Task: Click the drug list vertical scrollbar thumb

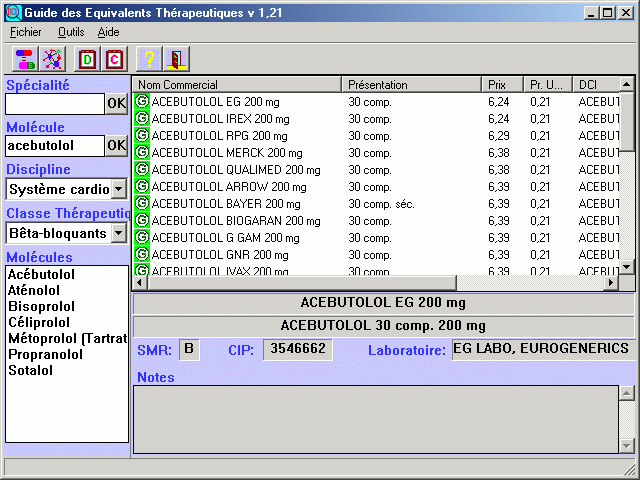Action: click(x=627, y=122)
